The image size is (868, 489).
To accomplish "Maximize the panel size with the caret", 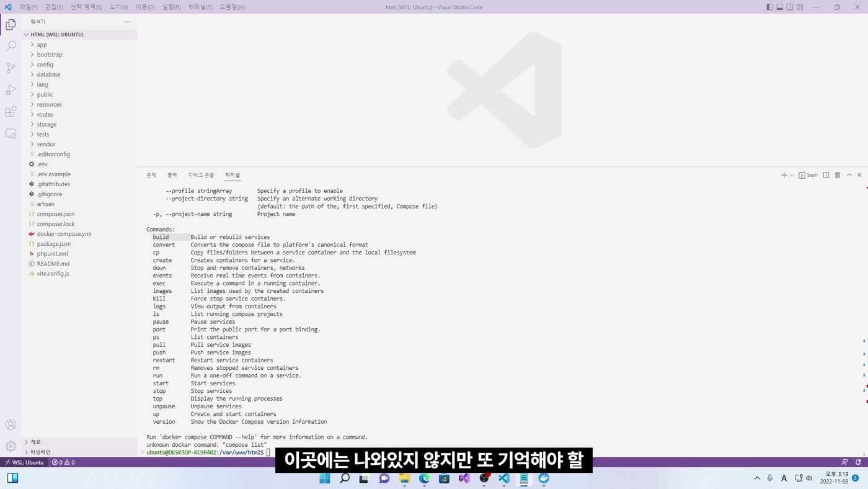I will 849,175.
